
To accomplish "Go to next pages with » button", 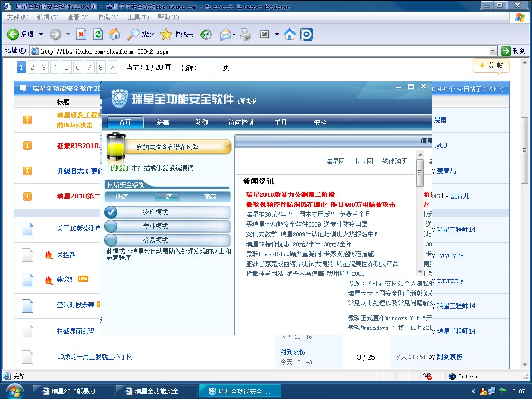I will pyautogui.click(x=112, y=67).
